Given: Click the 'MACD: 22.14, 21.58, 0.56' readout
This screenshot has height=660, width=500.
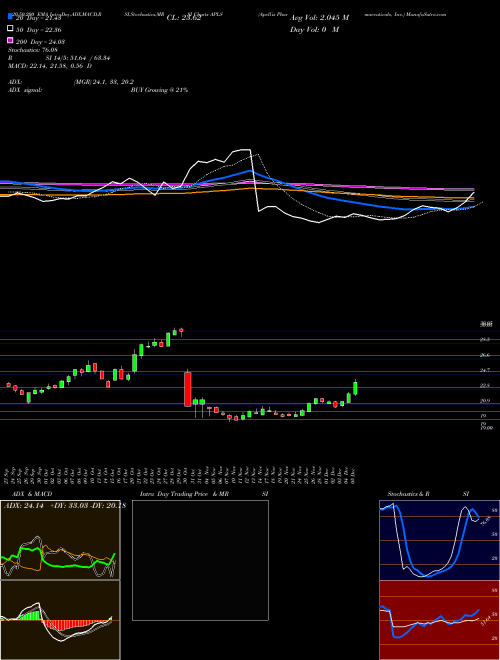Looking at the screenshot, I should [47, 66].
